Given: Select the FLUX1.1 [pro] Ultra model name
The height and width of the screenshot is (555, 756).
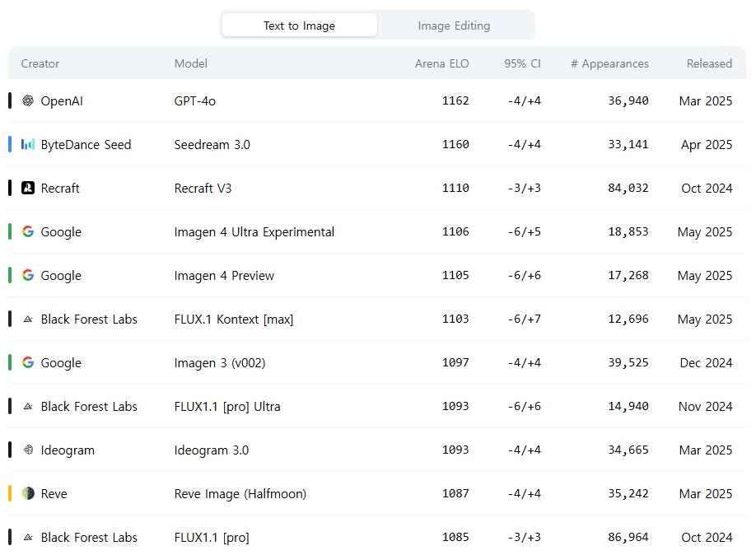Looking at the screenshot, I should point(227,407).
